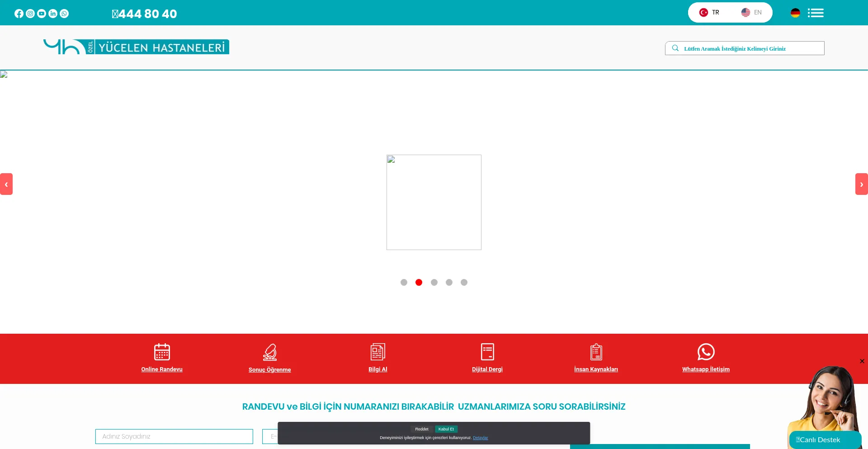Viewport: 868px width, 449px height.
Task: Select the fifth carousel dot
Action: click(x=464, y=283)
